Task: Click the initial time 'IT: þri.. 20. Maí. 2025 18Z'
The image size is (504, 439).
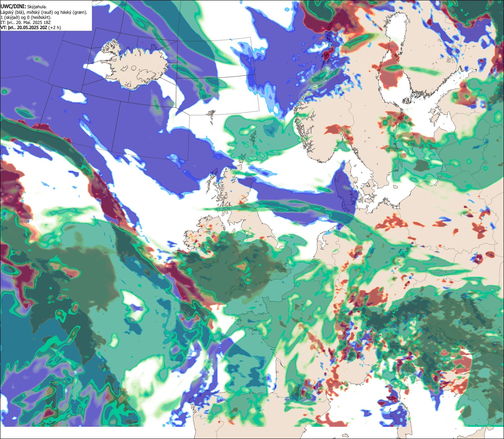Action: [26, 22]
